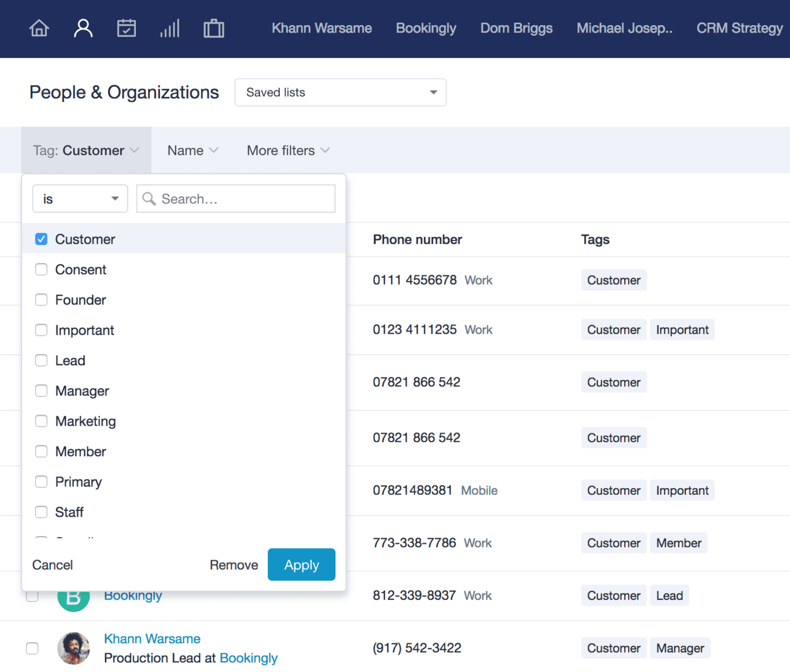This screenshot has height=672, width=790.
Task: Check the Founder tag checkbox
Action: (x=41, y=300)
